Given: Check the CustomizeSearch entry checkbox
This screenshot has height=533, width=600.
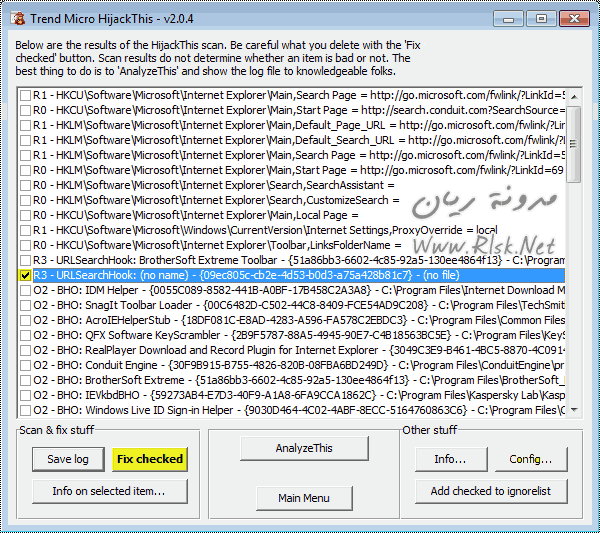Looking at the screenshot, I should click(25, 200).
